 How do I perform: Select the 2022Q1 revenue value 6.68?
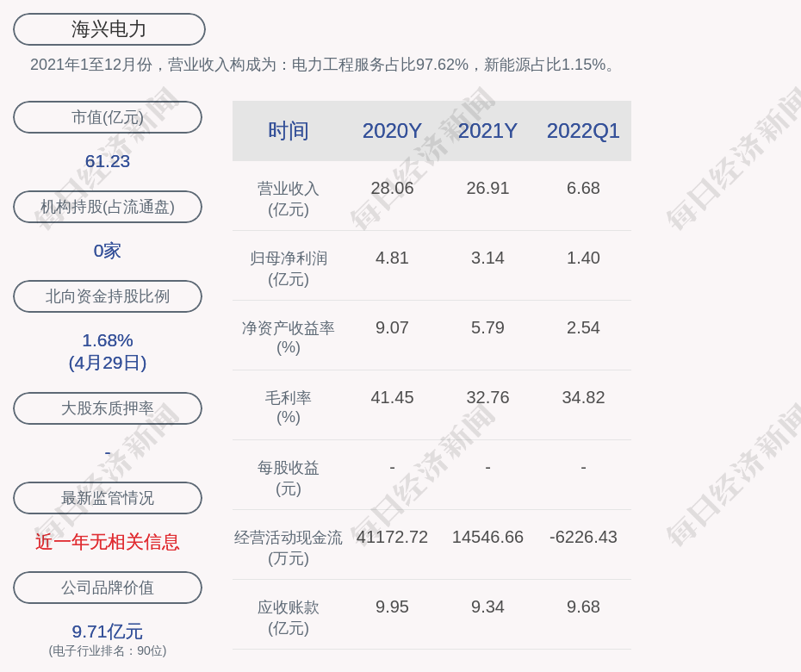(x=583, y=188)
